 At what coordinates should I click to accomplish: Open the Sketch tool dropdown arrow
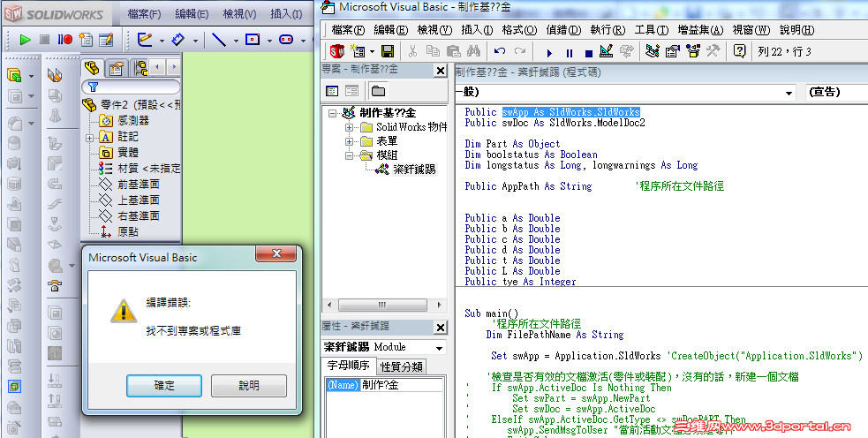(x=162, y=41)
